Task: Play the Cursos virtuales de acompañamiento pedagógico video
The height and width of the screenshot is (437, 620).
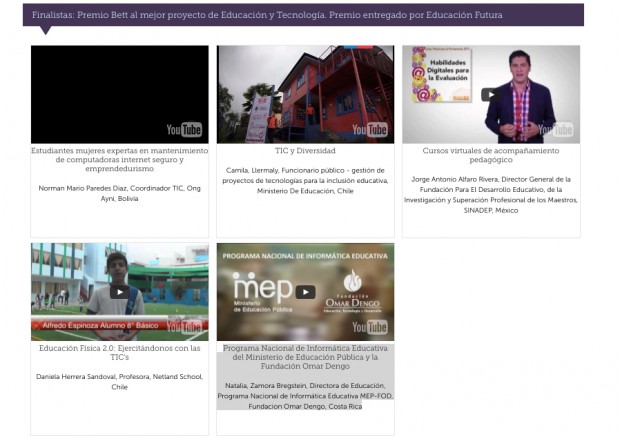Action: 490,95
